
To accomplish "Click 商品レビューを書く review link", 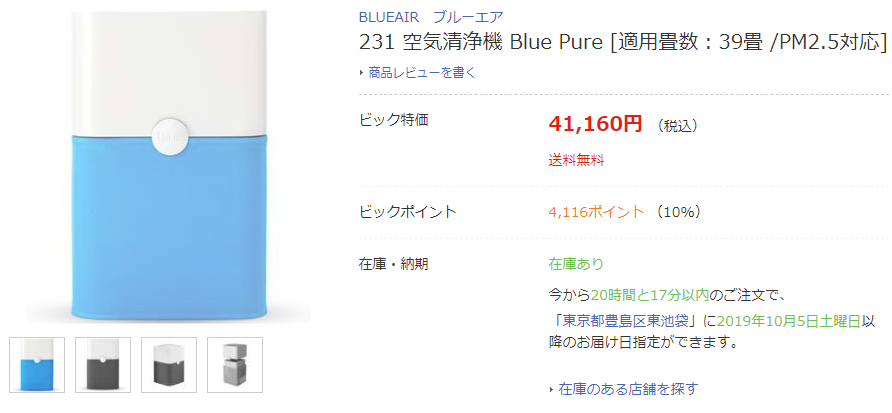I will (422, 73).
